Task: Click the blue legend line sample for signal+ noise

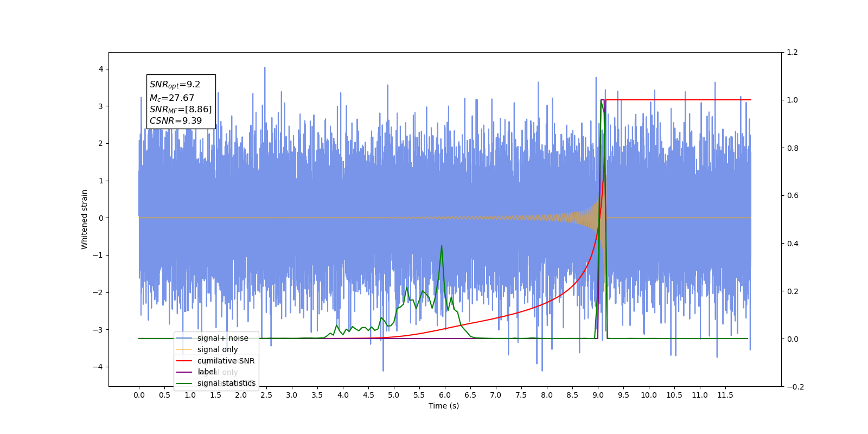Action: coord(184,338)
